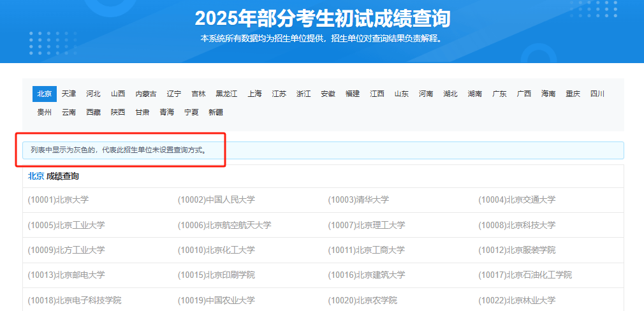Select 上海 in the region list

254,94
